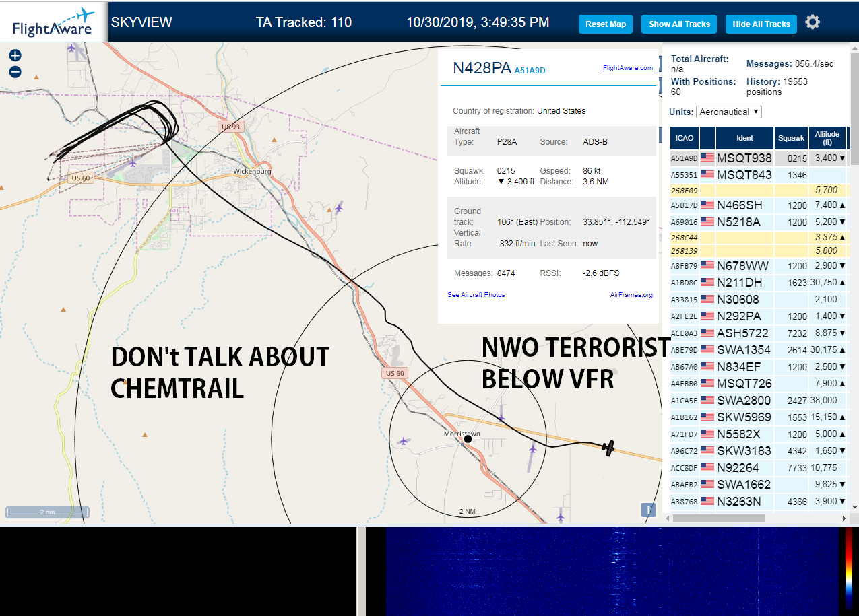Click the A51A9D hex code beside N428PA

[x=530, y=70]
